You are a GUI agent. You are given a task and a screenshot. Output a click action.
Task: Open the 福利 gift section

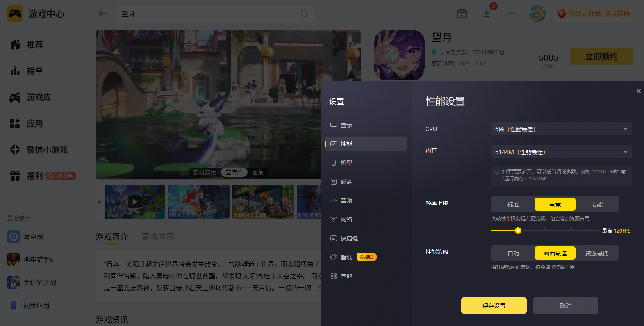(27, 176)
